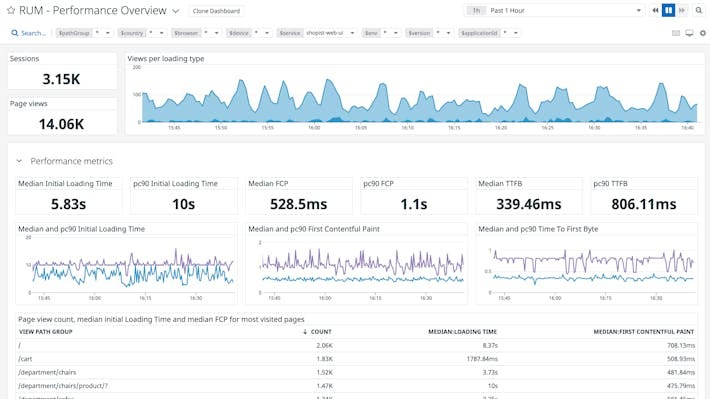Click the Median Initial Loading Time 5.83s widget
The height and width of the screenshot is (399, 710).
[68, 196]
